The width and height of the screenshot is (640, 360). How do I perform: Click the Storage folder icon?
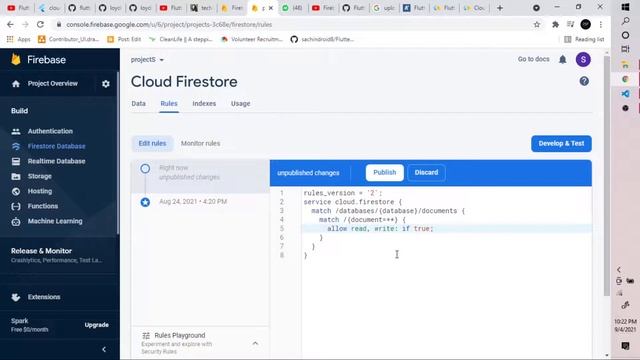(16, 176)
